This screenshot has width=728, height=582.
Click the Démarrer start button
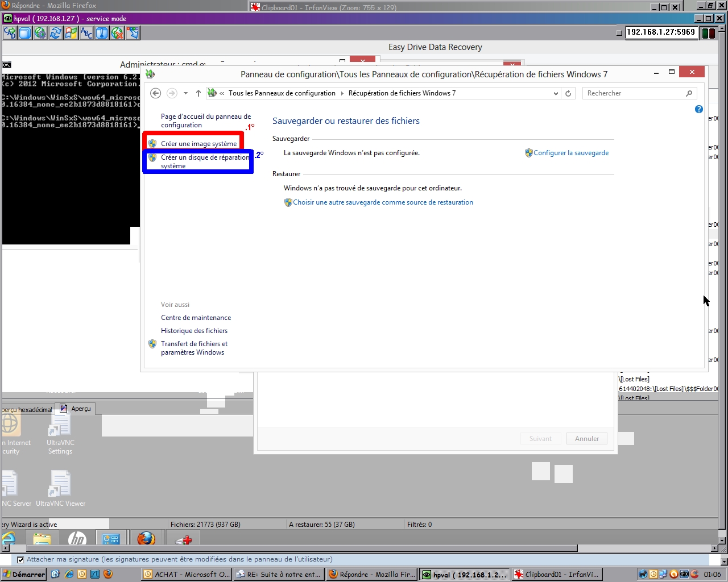click(x=23, y=574)
